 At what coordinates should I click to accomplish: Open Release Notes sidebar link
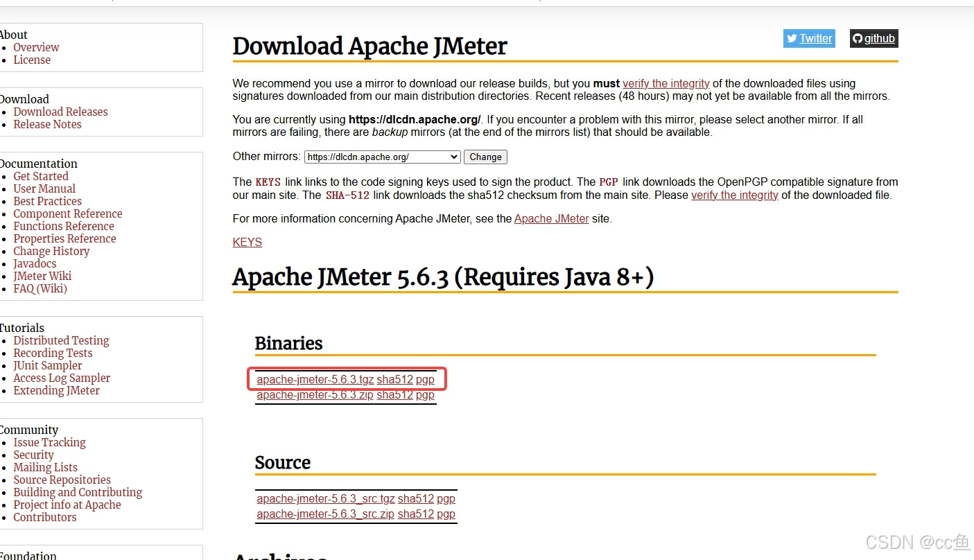[x=47, y=125]
